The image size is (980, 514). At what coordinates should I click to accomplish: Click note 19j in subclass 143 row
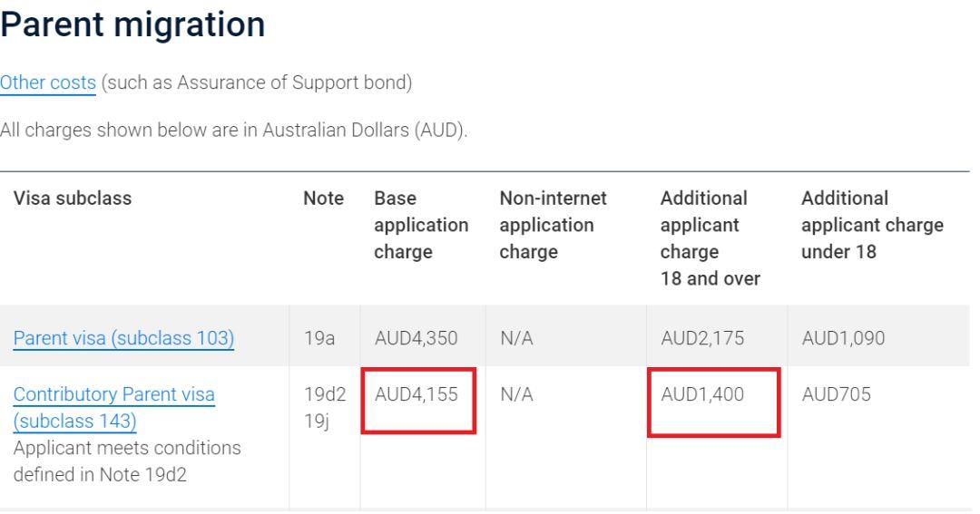point(317,421)
